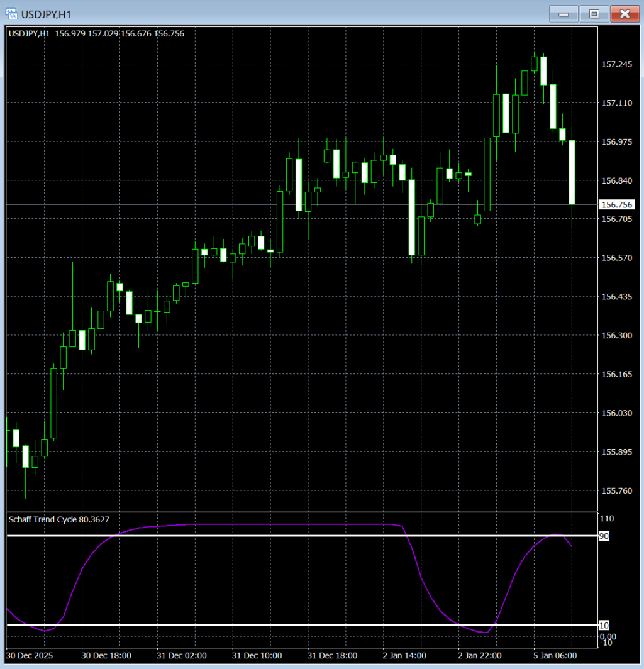Click the divider between chart and indicator subwindow
Image resolution: width=644 pixels, height=669 pixels.
(x=302, y=512)
